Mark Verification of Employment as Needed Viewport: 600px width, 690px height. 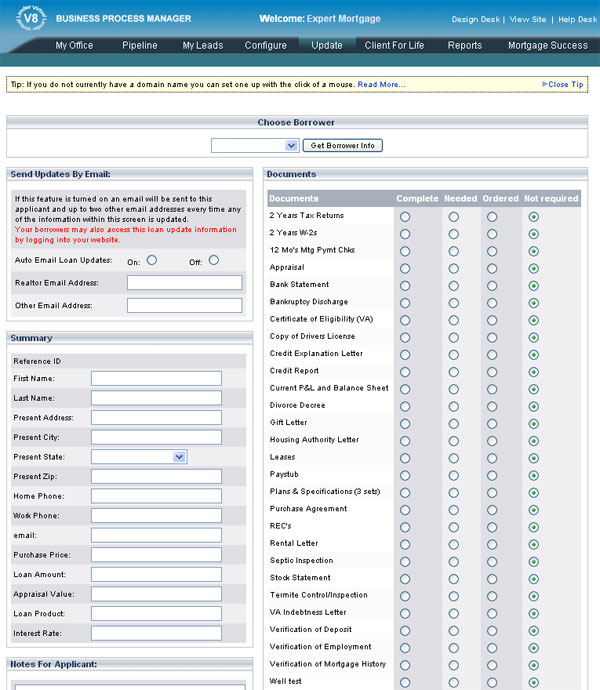click(453, 648)
